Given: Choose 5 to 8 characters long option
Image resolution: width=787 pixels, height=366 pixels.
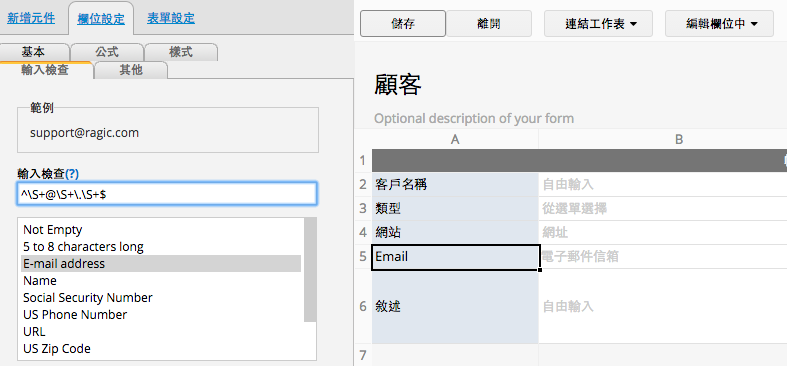Looking at the screenshot, I should [161, 247].
